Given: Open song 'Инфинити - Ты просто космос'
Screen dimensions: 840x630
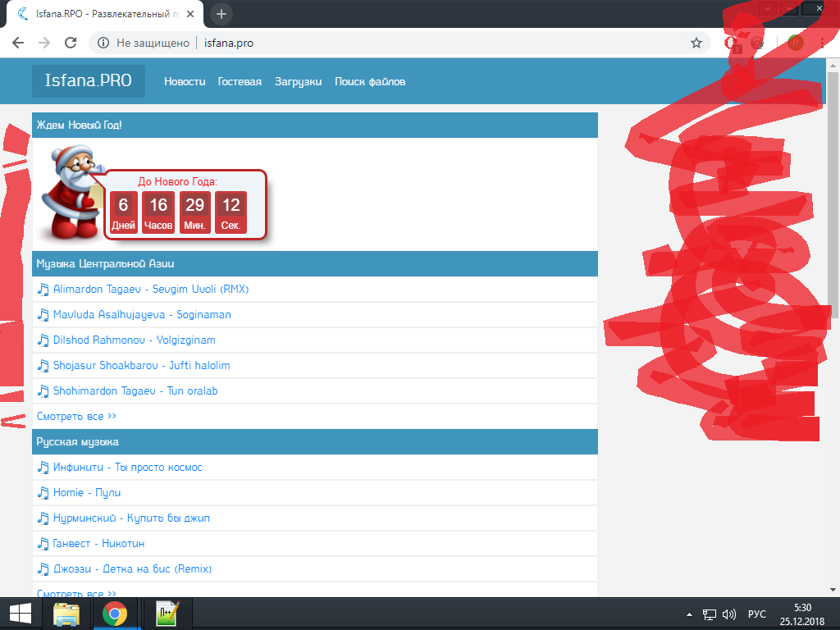Looking at the screenshot, I should point(127,468).
